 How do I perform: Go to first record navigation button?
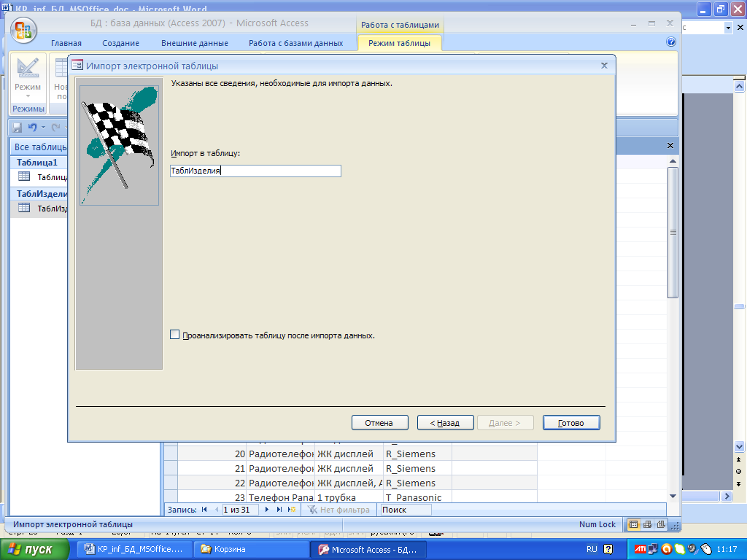(204, 510)
